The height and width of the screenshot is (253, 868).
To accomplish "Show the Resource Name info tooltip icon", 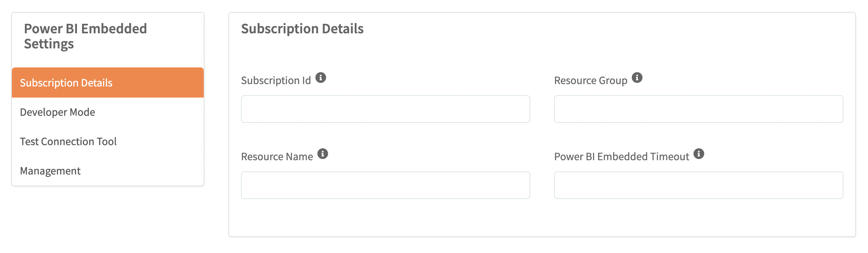I will (323, 154).
